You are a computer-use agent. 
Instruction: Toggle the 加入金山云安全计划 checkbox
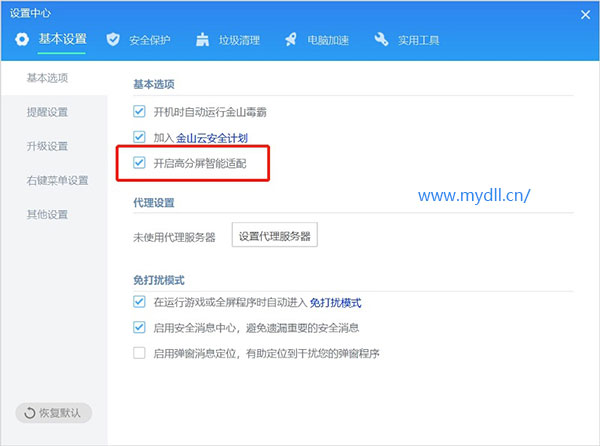coord(139,137)
